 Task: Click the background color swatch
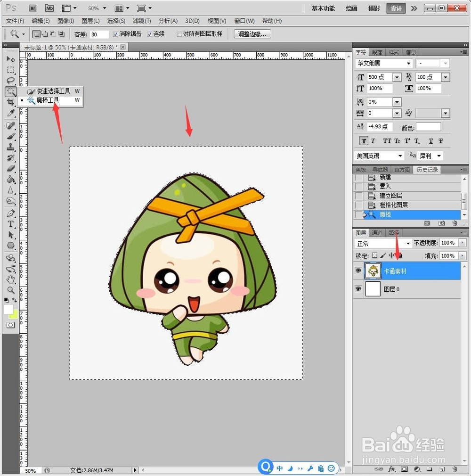(15, 315)
